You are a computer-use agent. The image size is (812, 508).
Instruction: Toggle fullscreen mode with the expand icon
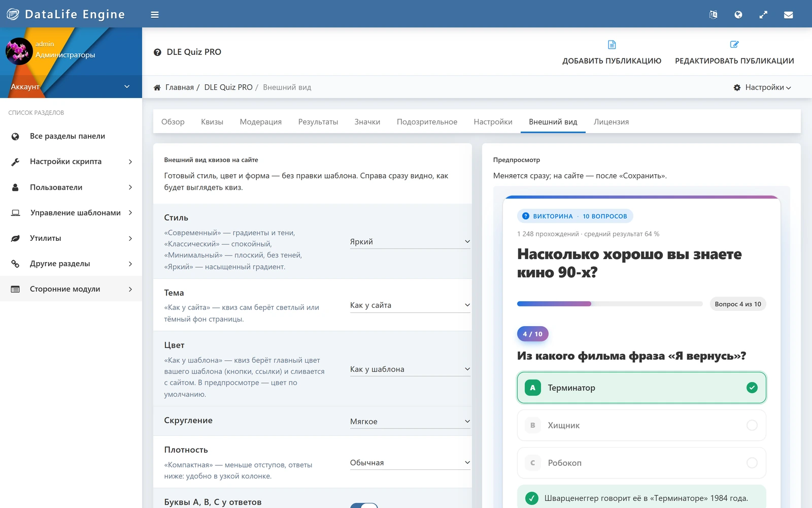click(763, 15)
